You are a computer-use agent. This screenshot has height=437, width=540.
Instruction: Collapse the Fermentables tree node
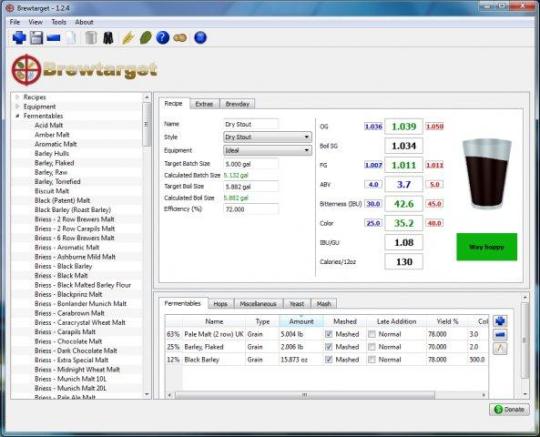17,116
